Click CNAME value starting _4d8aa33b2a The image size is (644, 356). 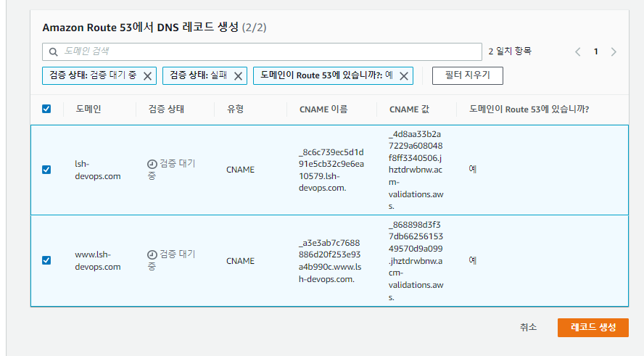(416, 170)
